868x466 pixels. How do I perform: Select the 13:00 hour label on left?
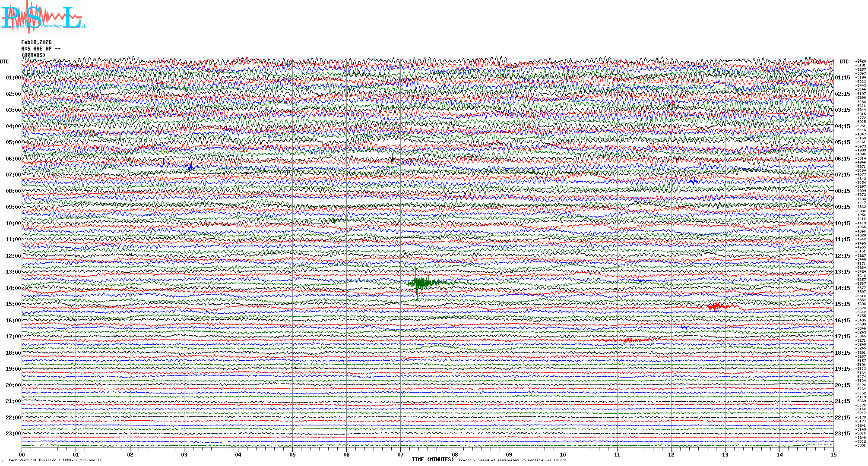(13, 272)
